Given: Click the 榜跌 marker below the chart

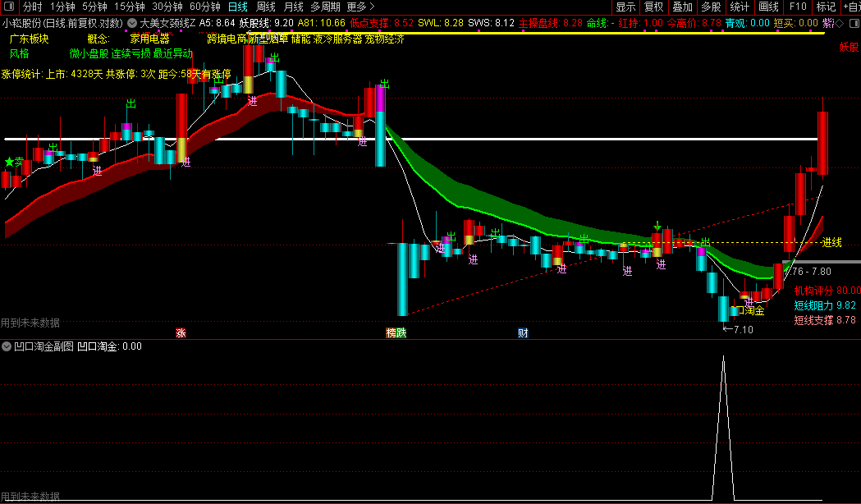Looking at the screenshot, I should pyautogui.click(x=396, y=332).
